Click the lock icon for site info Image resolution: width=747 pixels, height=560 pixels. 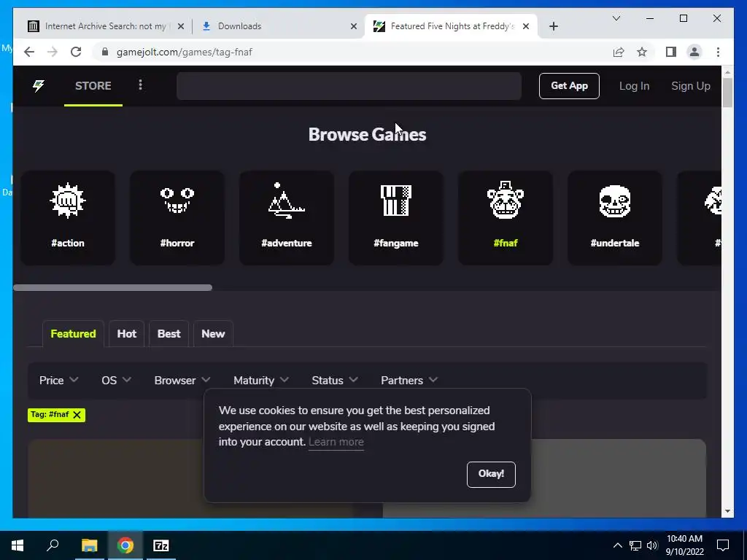105,52
